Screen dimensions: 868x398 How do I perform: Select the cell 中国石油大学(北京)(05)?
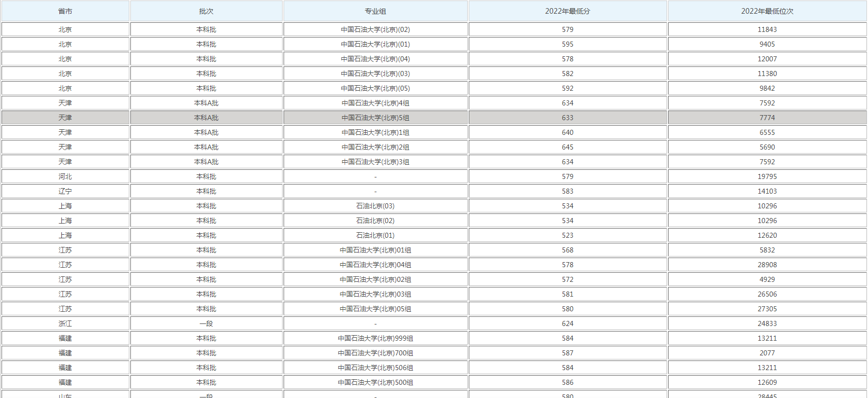(x=375, y=88)
